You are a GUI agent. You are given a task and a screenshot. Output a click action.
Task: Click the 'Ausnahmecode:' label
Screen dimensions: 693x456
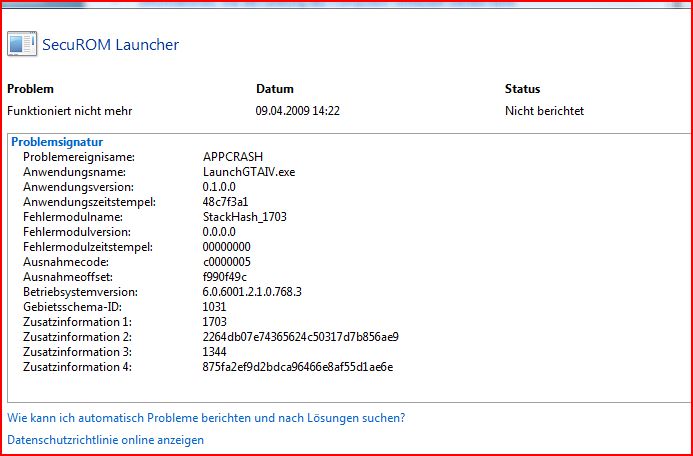66,262
